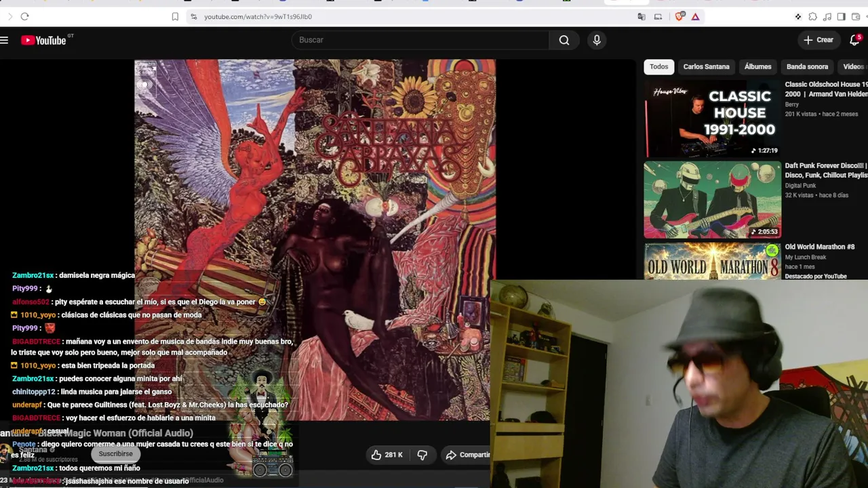The width and height of the screenshot is (868, 488).
Task: View site information beside the URL
Action: [x=193, y=16]
